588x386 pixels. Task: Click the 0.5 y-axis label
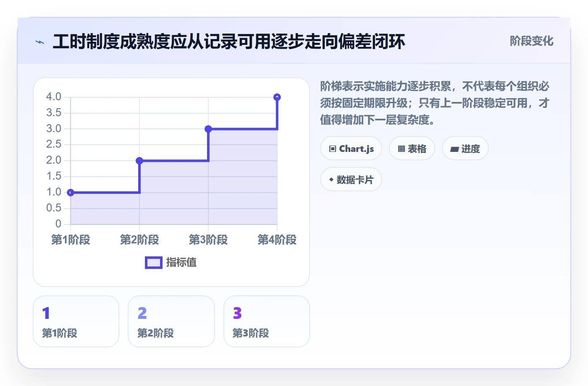[54, 208]
